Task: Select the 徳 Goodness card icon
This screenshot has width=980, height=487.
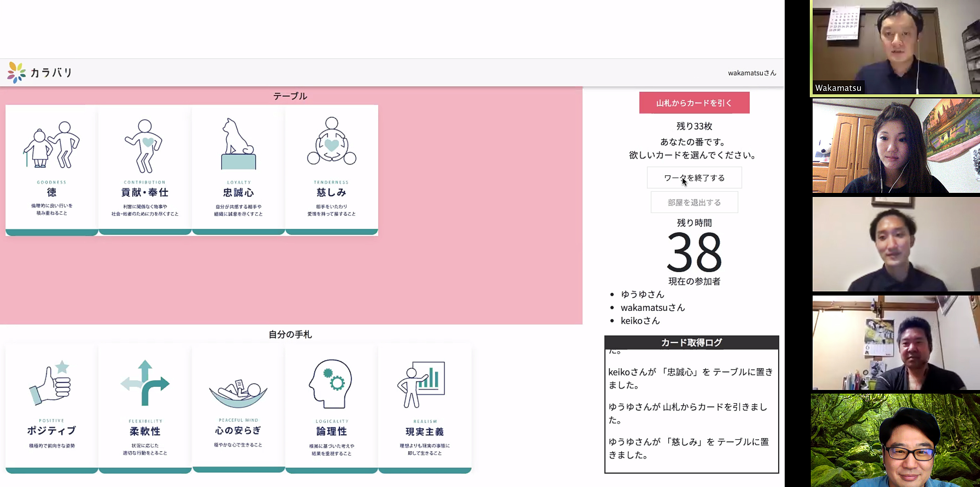Action: (x=52, y=145)
